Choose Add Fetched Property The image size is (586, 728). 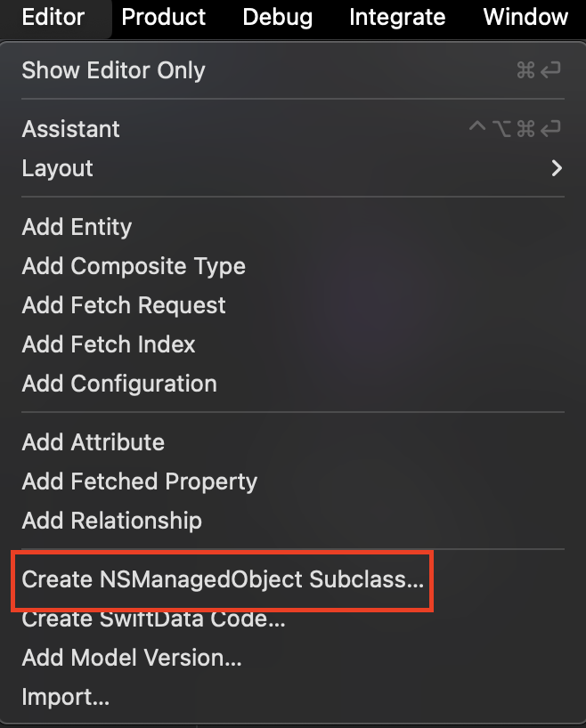(x=140, y=481)
